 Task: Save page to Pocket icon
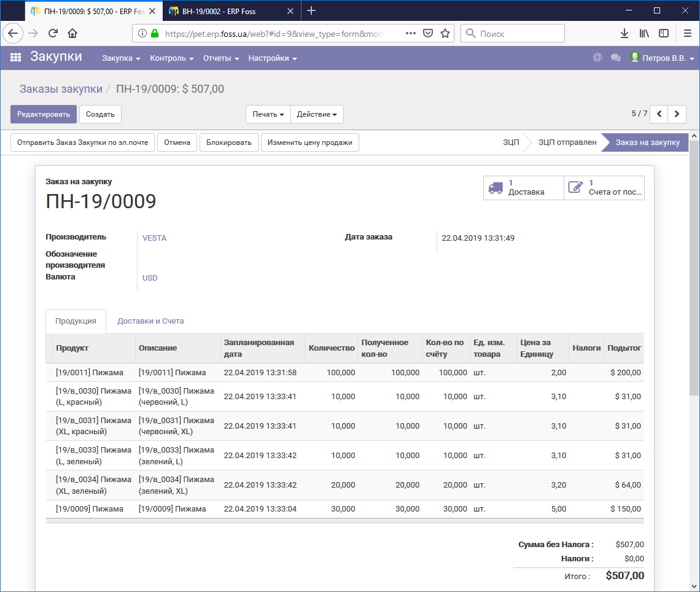click(428, 34)
